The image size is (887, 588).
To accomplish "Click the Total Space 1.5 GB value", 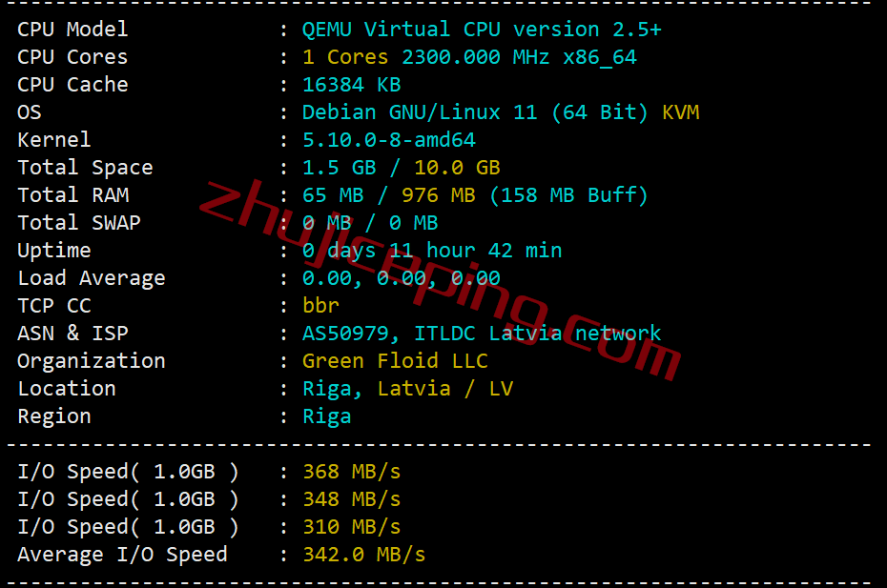I will pyautogui.click(x=339, y=168).
